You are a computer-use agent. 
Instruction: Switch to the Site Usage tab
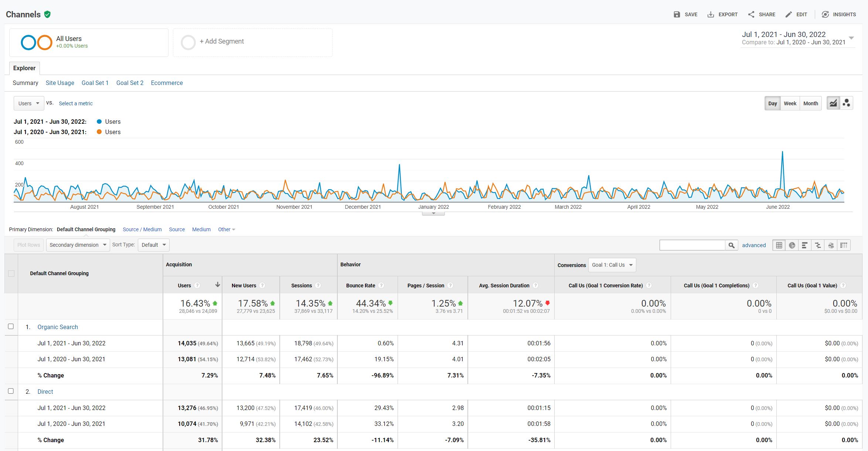[x=60, y=83]
